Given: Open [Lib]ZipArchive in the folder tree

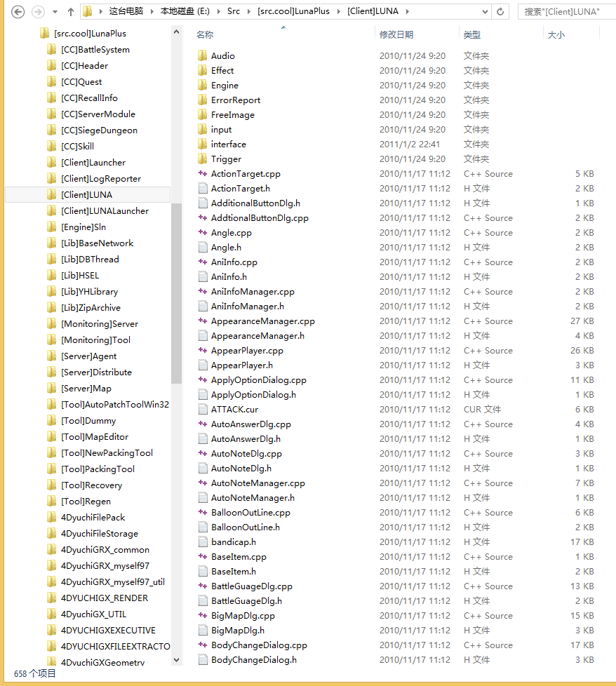Looking at the screenshot, I should coord(91,307).
